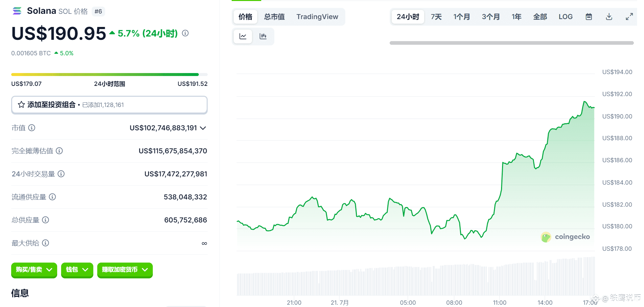The width and height of the screenshot is (644, 307).
Task: Click the 流通供应量 value 538,048,332
Action: 185,197
